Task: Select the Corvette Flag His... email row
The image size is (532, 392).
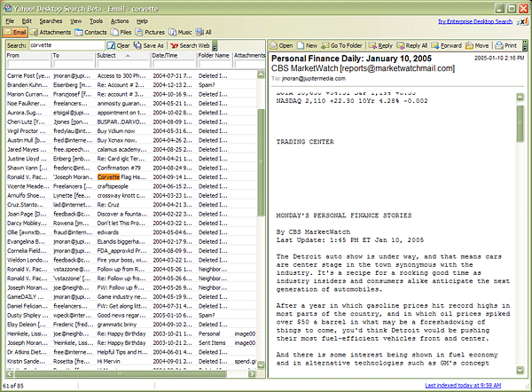Action: click(131, 176)
